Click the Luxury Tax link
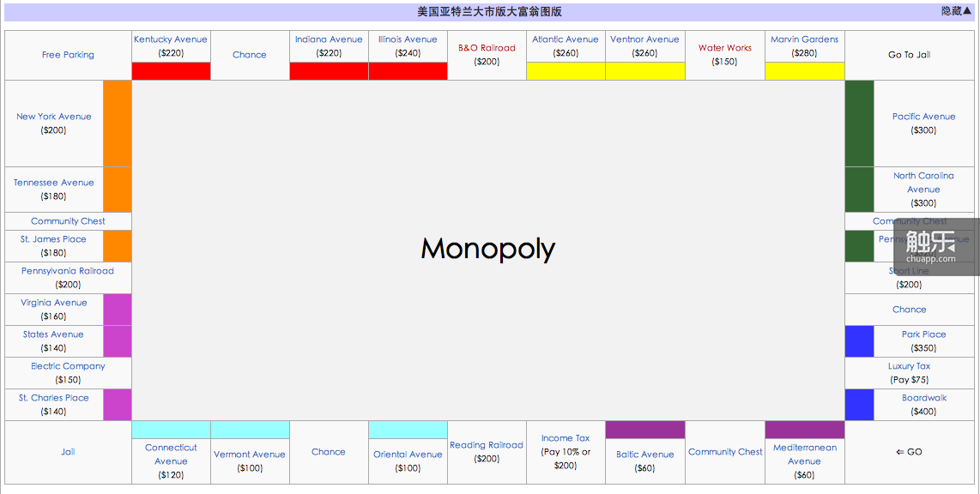Viewport: 980px width, 494px height. pos(910,366)
